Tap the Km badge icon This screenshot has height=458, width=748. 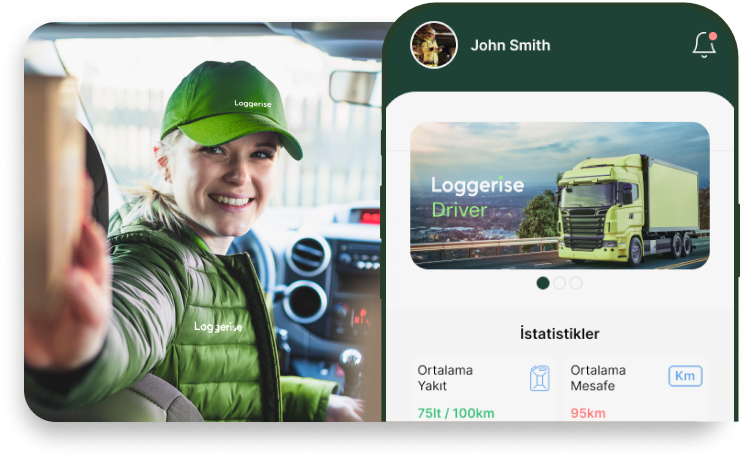pyautogui.click(x=685, y=376)
